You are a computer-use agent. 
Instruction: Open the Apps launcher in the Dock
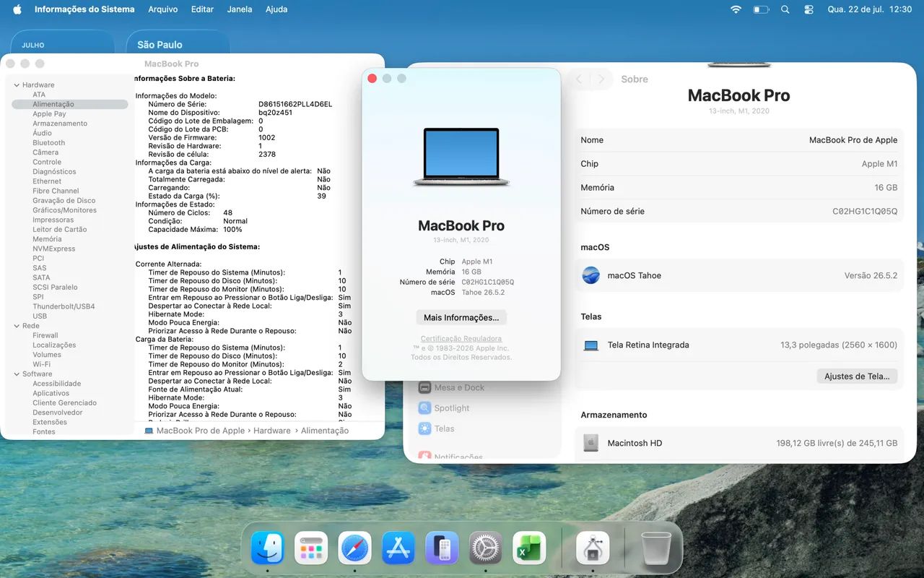point(311,548)
